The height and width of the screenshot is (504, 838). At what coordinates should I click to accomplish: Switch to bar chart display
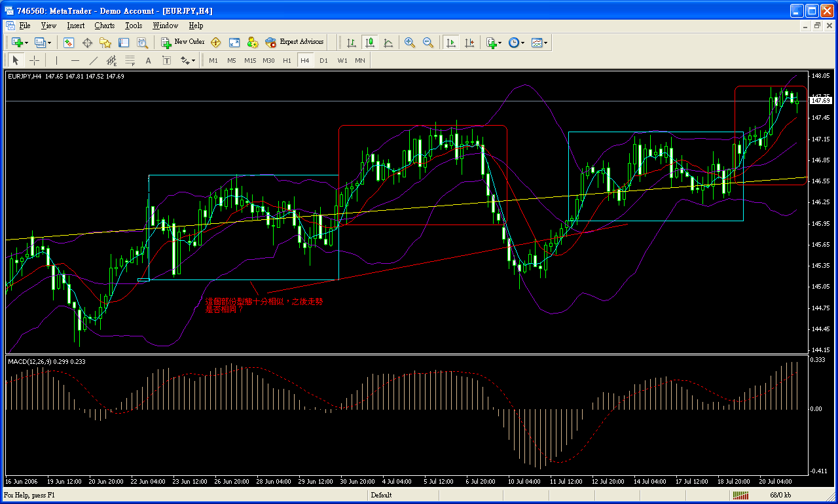click(x=352, y=43)
